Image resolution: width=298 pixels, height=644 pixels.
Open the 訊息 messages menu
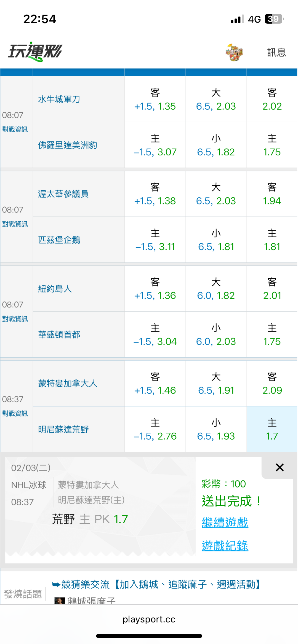click(x=276, y=52)
